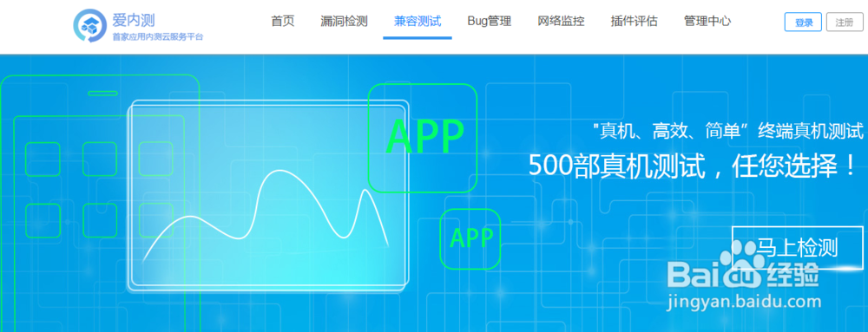Go to 漏洞检测 page
This screenshot has height=332, width=868.
[x=344, y=22]
